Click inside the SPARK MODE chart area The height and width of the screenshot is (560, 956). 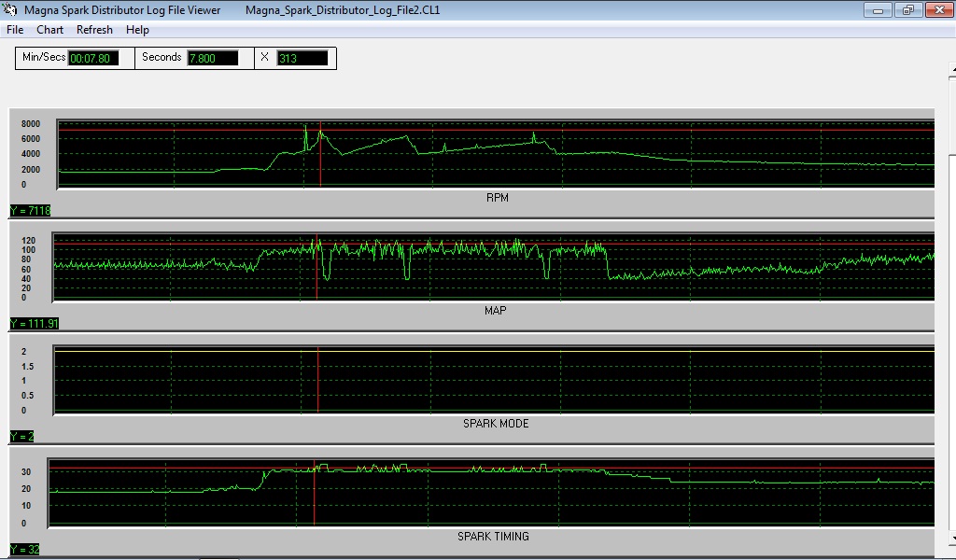click(x=495, y=383)
